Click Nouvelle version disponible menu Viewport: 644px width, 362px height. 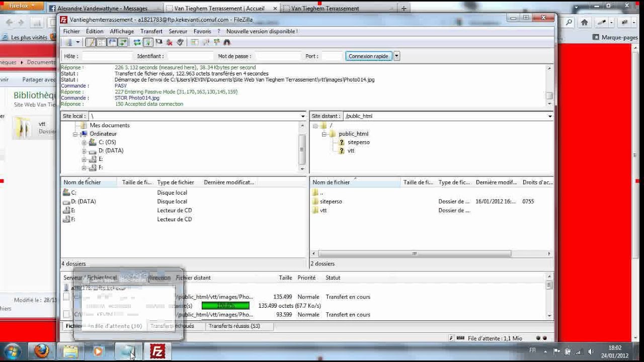click(x=262, y=31)
